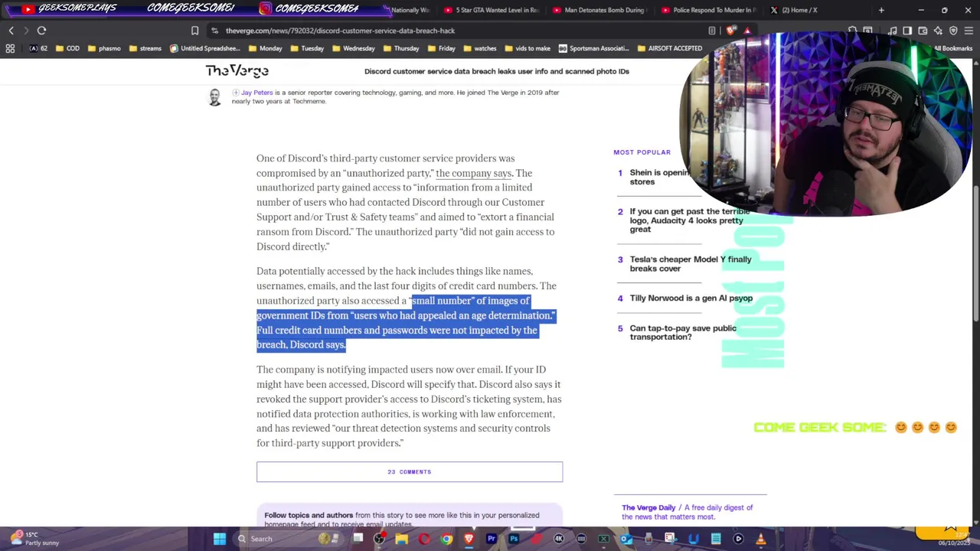The image size is (980, 551).
Task: Open VLC media player from taskbar
Action: click(x=760, y=539)
